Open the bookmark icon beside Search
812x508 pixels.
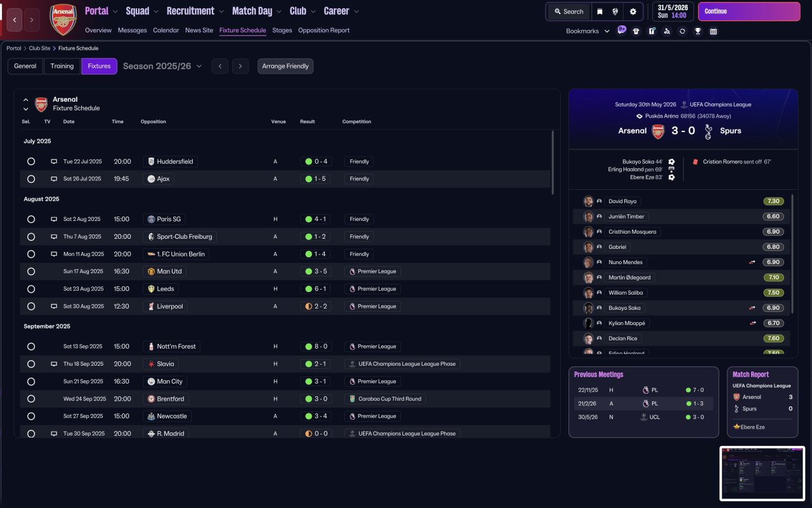(599, 11)
